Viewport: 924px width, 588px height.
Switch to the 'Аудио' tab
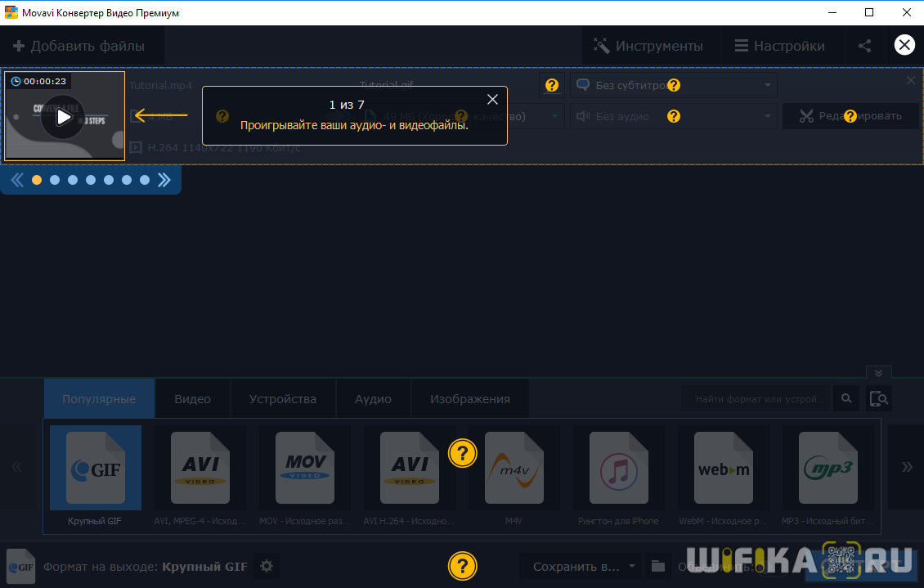(373, 399)
